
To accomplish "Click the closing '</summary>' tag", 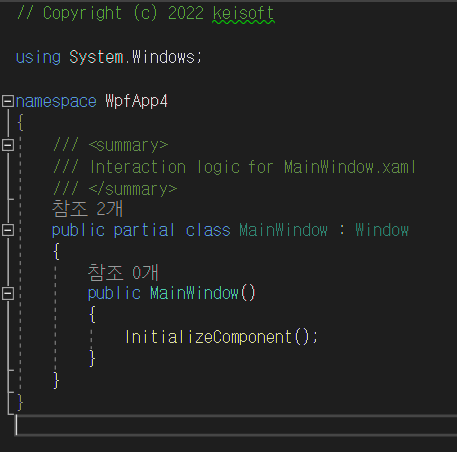I will click(x=133, y=189).
